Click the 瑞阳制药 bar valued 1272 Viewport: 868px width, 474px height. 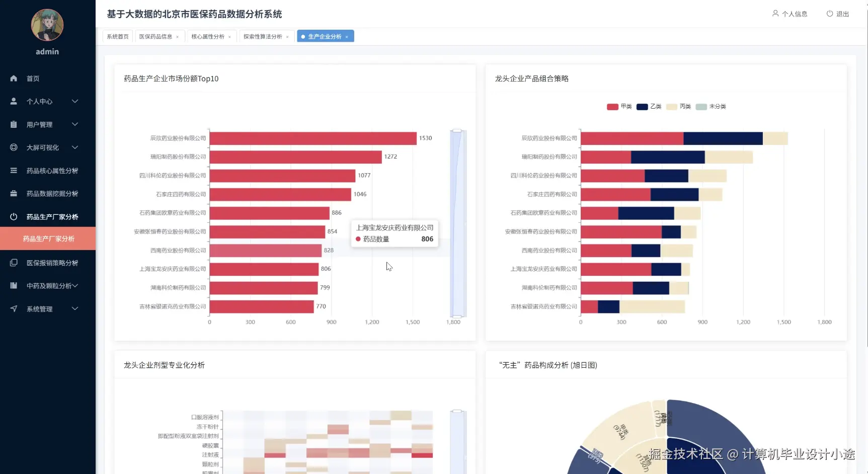coord(296,157)
